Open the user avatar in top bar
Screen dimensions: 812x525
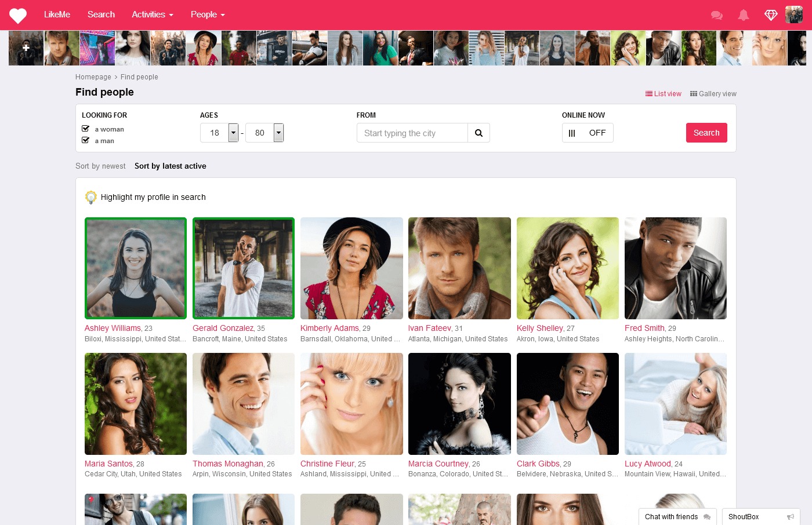794,14
